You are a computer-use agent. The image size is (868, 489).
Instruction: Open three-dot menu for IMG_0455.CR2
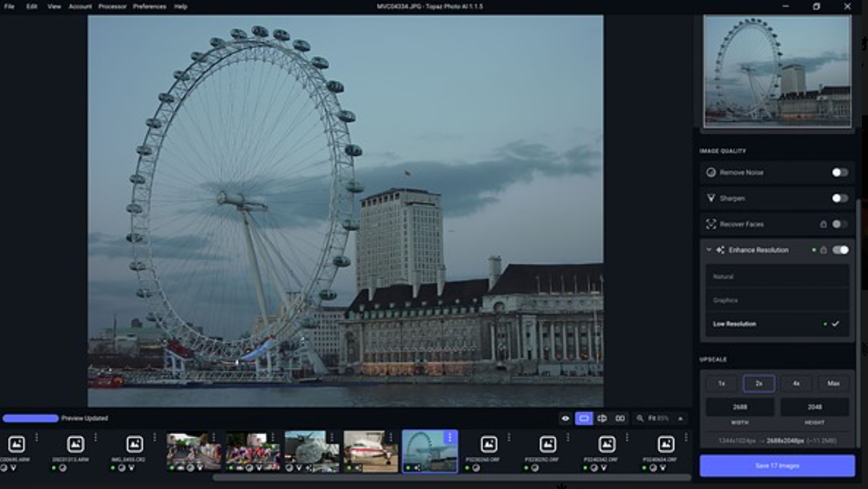point(154,437)
